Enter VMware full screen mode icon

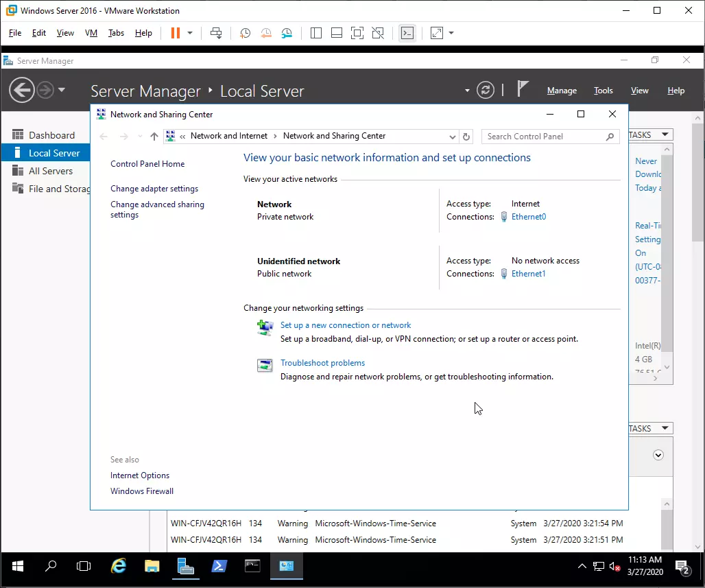click(357, 33)
